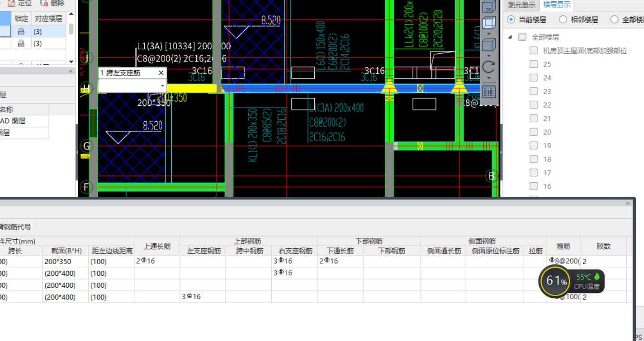Image resolution: width=644 pixels, height=341 pixels.
Task: Select the 上通长筋 cell in the first row
Action: point(157,261)
